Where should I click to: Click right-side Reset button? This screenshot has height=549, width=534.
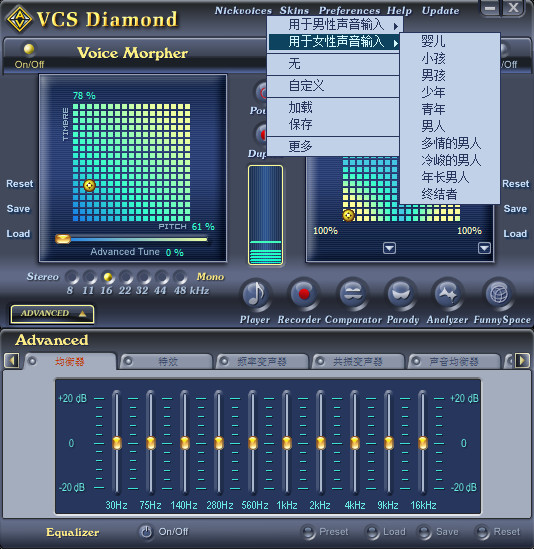pyautogui.click(x=515, y=183)
